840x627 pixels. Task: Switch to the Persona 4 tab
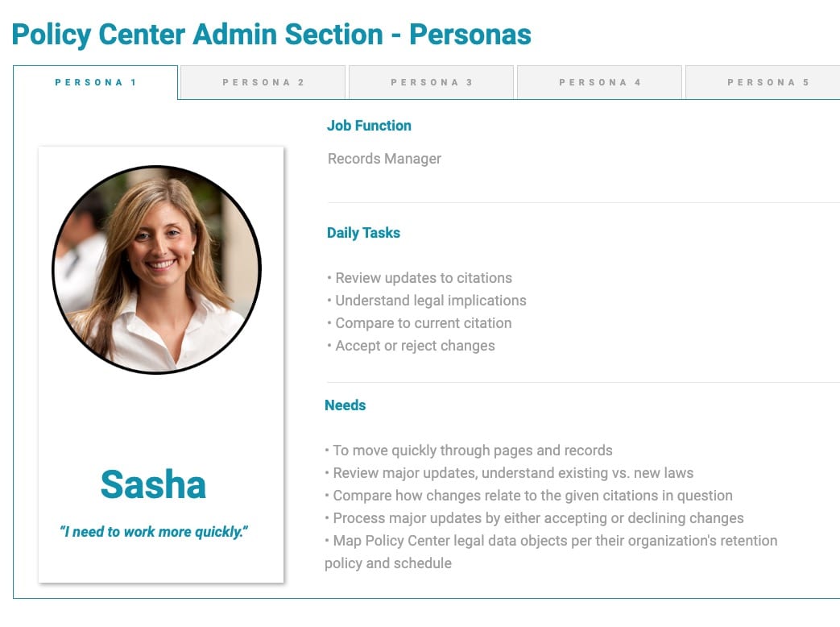[599, 82]
